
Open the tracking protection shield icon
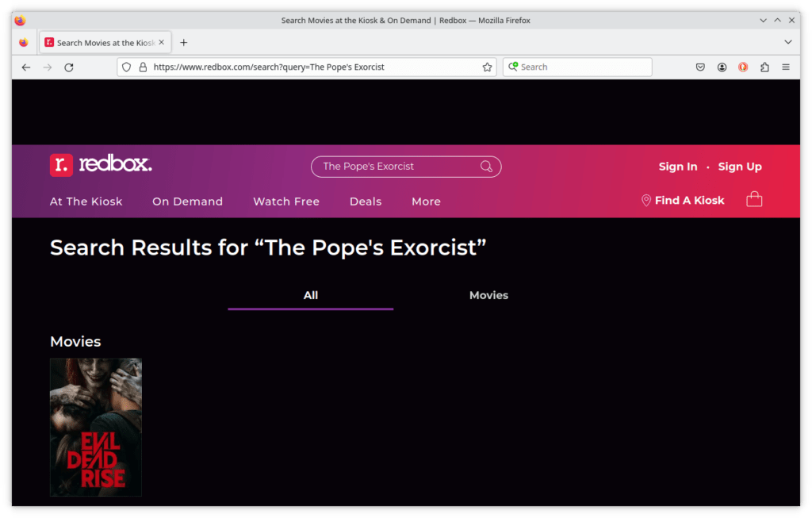[126, 67]
